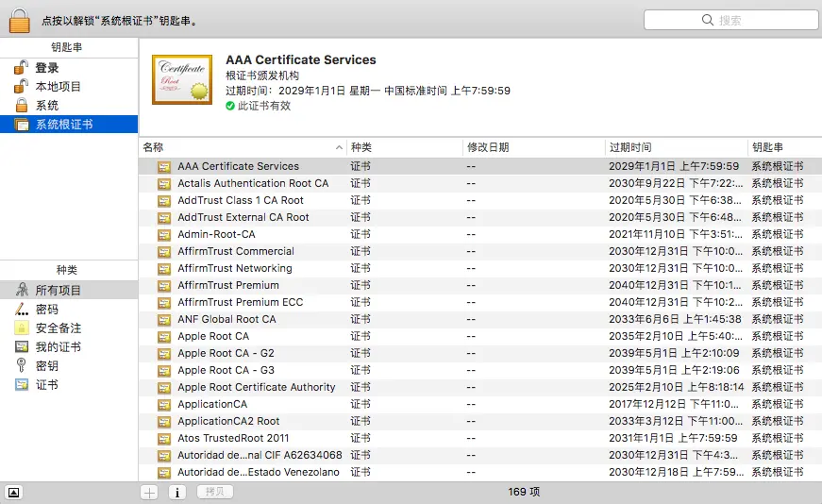Click certificate icon of Atos TrustedRoot 2011
The width and height of the screenshot is (822, 504).
coord(164,439)
